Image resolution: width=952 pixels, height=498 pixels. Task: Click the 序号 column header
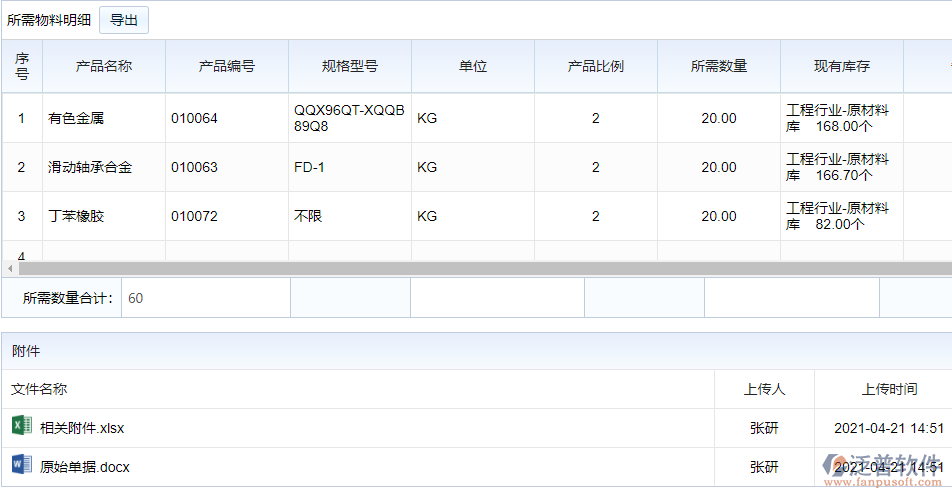tap(22, 67)
